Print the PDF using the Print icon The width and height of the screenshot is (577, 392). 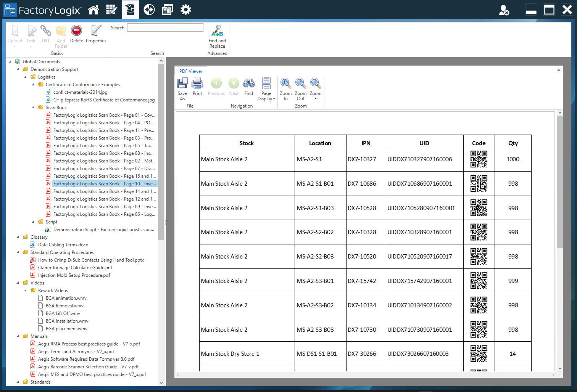click(197, 86)
